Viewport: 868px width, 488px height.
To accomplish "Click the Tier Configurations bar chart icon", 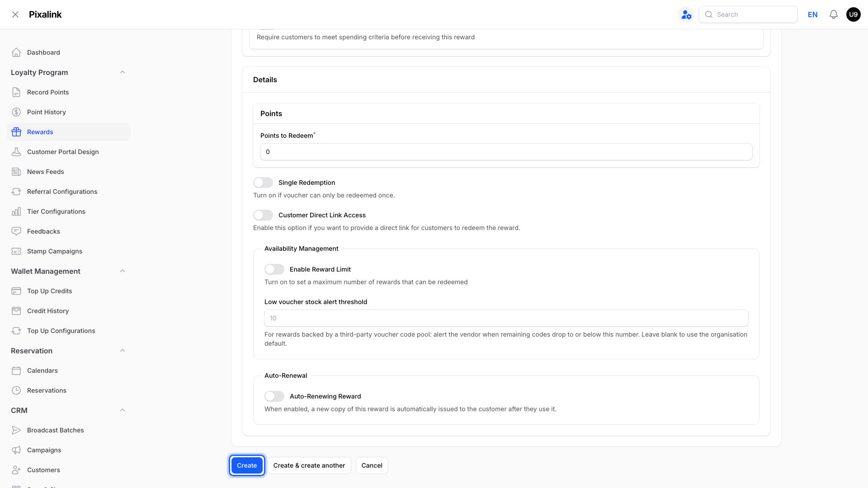I will pos(16,211).
